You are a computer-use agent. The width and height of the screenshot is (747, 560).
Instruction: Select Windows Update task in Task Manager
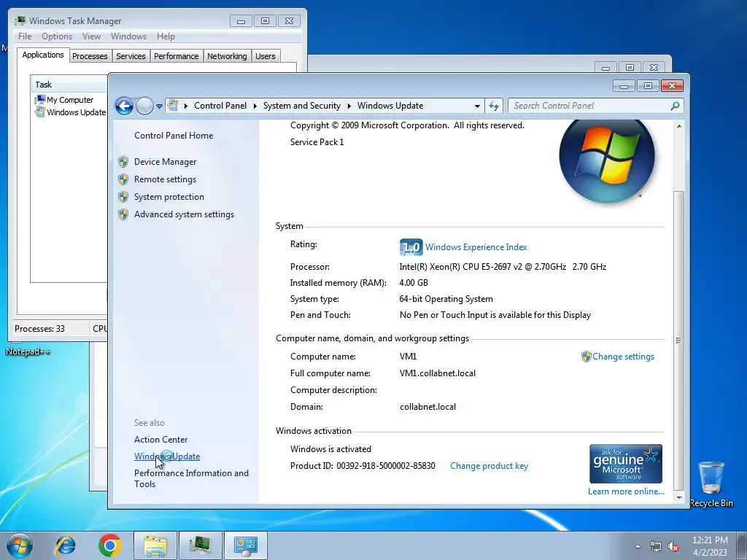[x=70, y=112]
